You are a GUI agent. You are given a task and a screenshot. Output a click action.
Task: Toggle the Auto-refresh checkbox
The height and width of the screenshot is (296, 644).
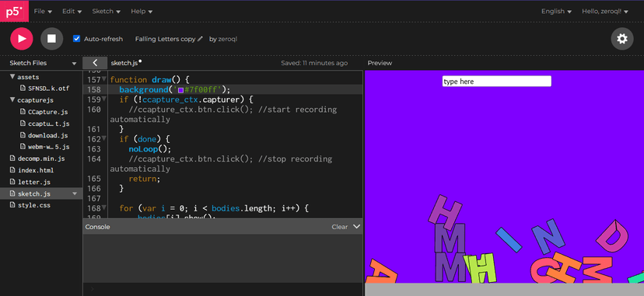(76, 39)
